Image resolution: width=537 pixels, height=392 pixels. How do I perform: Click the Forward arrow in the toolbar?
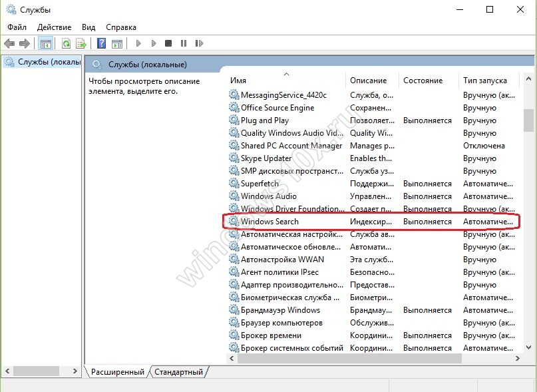click(x=25, y=44)
